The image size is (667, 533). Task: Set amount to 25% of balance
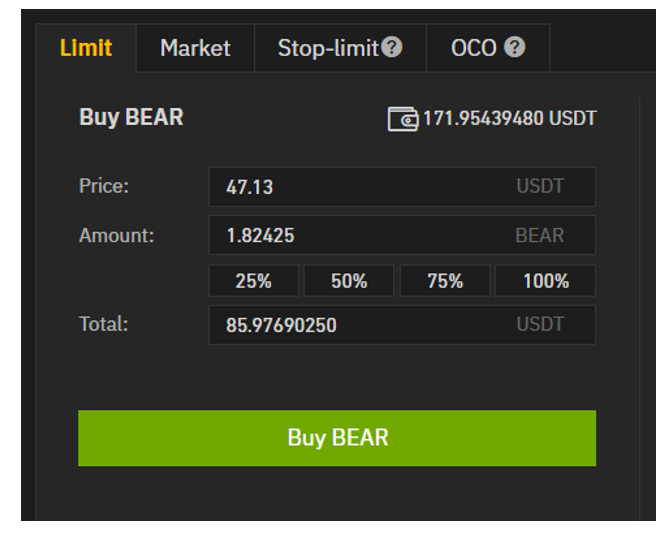pos(254,281)
